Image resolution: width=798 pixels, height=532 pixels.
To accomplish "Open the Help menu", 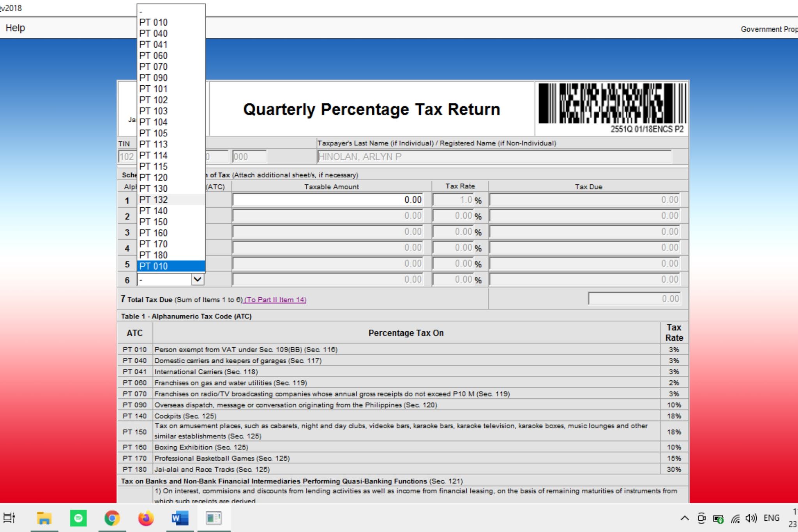I will (x=15, y=28).
